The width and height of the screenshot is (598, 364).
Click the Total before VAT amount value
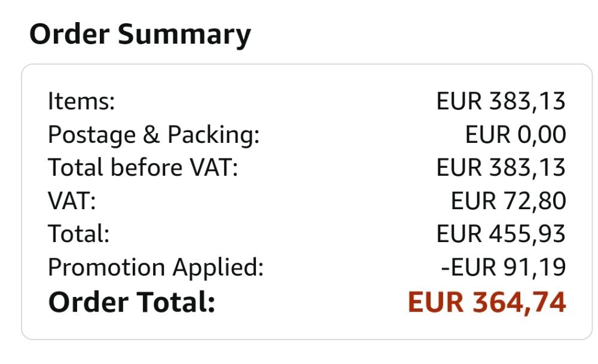[501, 168]
